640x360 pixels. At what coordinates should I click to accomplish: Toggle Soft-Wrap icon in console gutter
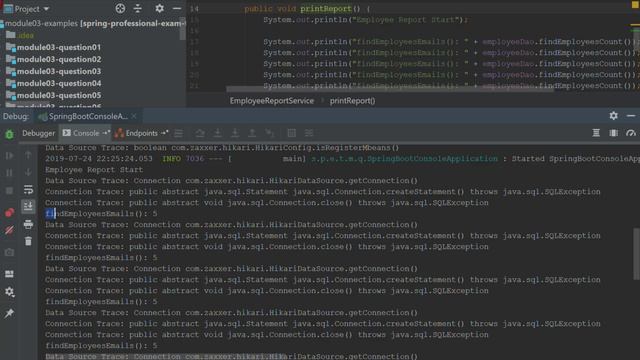pos(28,190)
